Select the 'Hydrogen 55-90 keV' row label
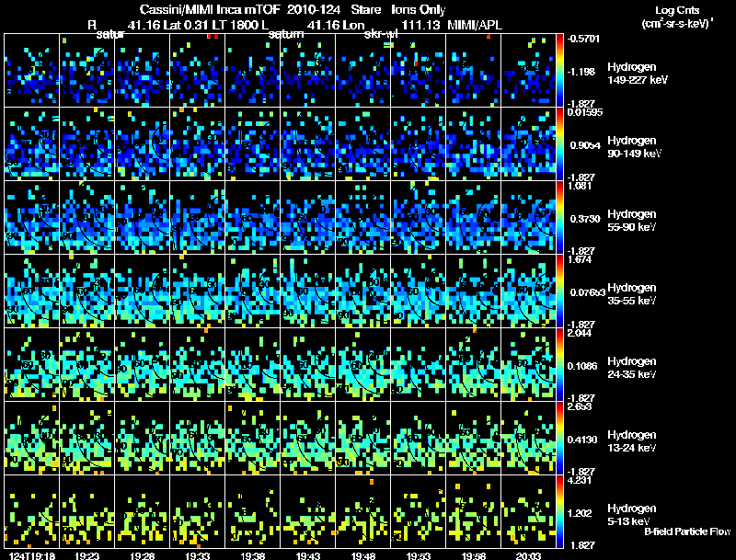Screen dimensions: 736x560 (x=632, y=221)
